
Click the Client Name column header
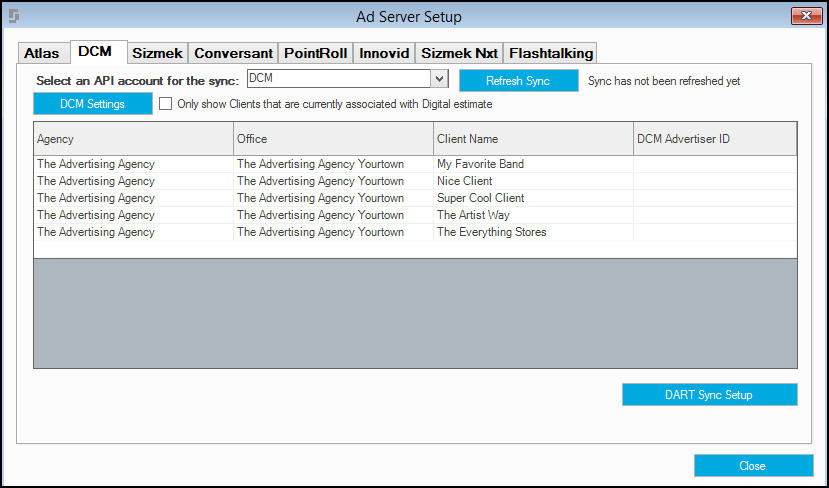click(x=533, y=139)
